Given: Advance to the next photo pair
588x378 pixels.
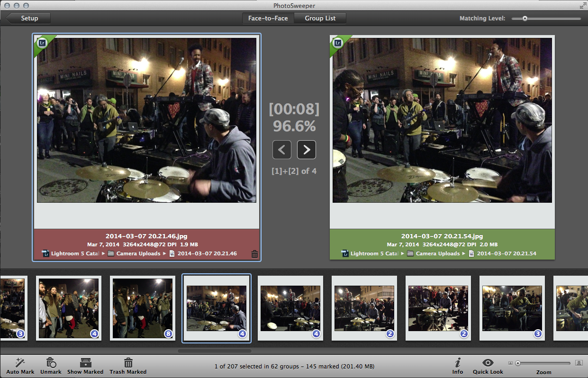Looking at the screenshot, I should (307, 150).
